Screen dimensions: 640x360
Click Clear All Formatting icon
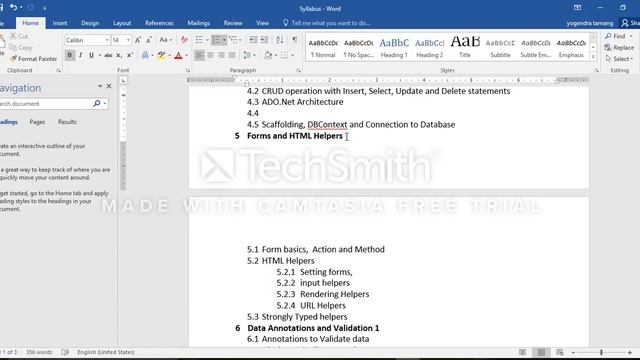[184, 40]
